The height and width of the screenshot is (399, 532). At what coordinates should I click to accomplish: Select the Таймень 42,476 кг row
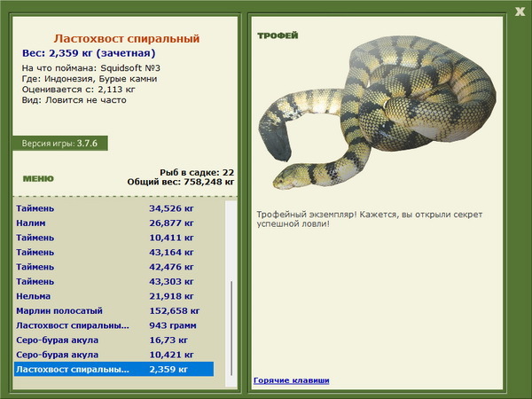coord(114,267)
